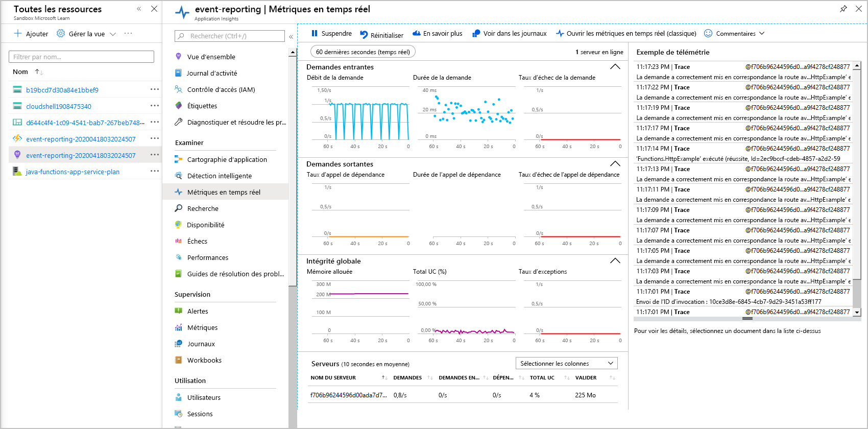Screen dimensions: 868x429
Task: Select the 11:17:01 PM Envoi de l'ID entry
Action: (743, 297)
